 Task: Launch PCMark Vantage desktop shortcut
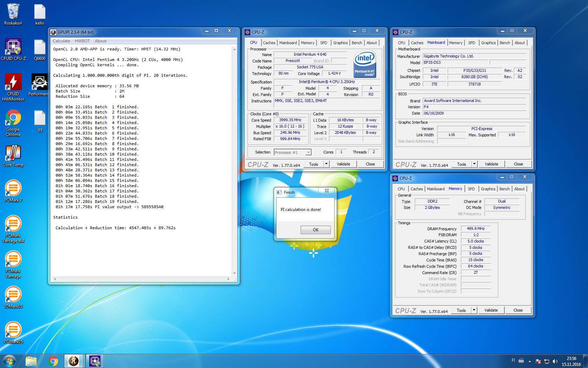(13, 264)
